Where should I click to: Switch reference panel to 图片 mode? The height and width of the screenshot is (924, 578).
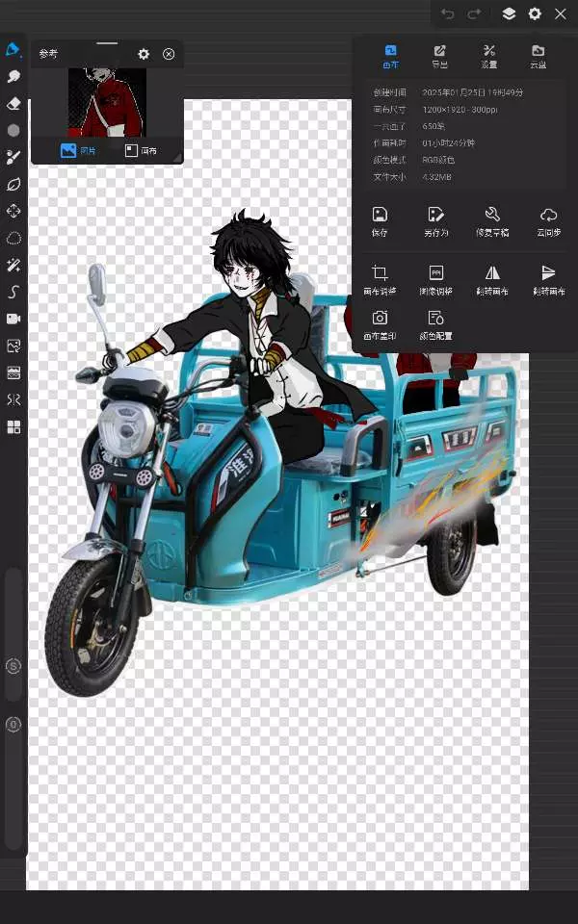[x=78, y=150]
